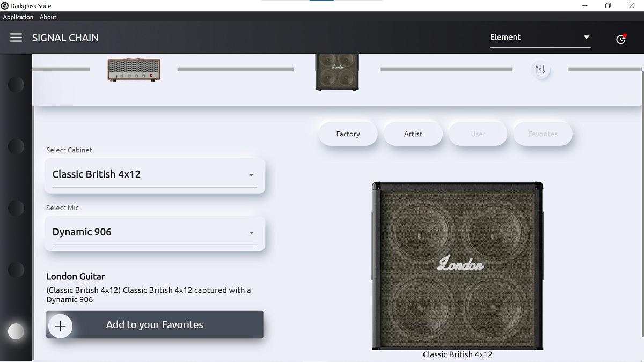Screen dimensions: 644x362
Task: Click Add to your Favorites button
Action: [155, 324]
